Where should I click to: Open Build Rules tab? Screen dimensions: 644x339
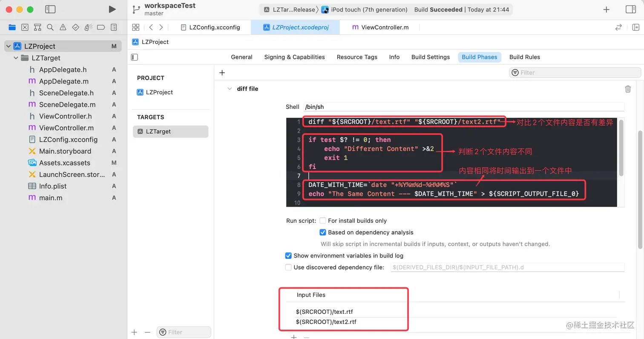525,57
